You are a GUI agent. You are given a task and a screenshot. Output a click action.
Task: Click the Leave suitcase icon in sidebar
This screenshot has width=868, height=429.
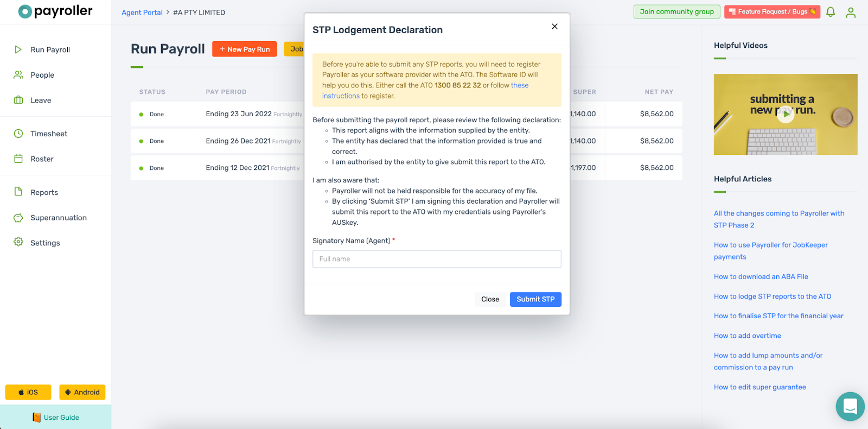tap(18, 100)
